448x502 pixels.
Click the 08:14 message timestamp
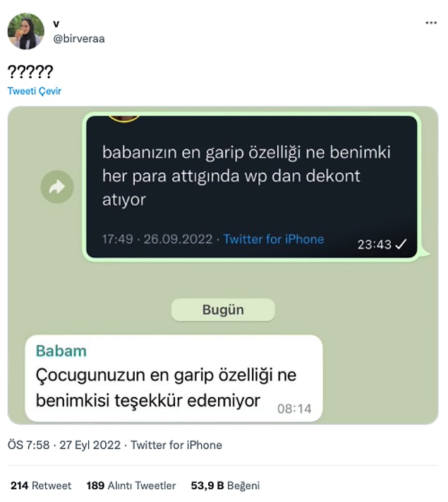[294, 409]
